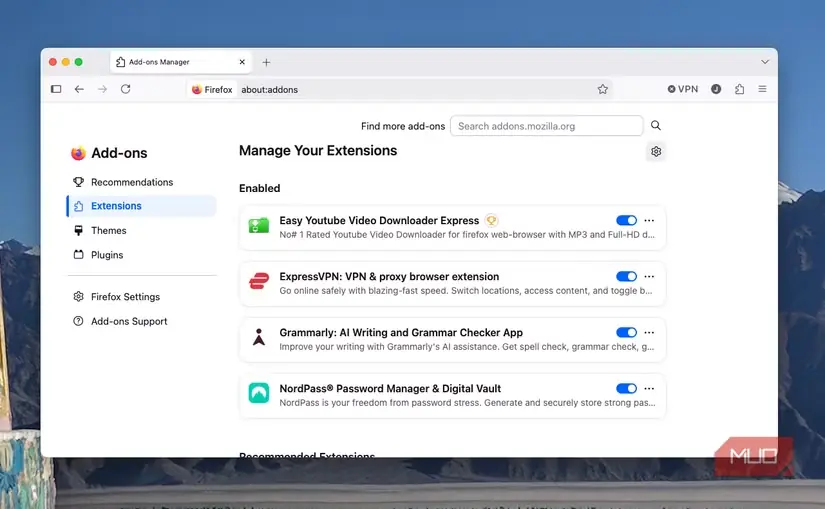Toggle the Firefox sidebar icon
The width and height of the screenshot is (825, 509).
pyautogui.click(x=56, y=89)
